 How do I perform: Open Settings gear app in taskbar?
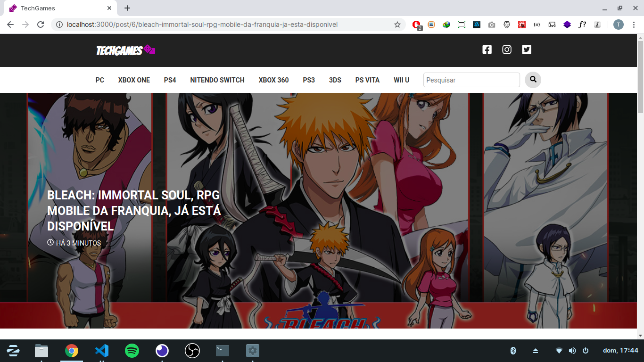pyautogui.click(x=253, y=351)
